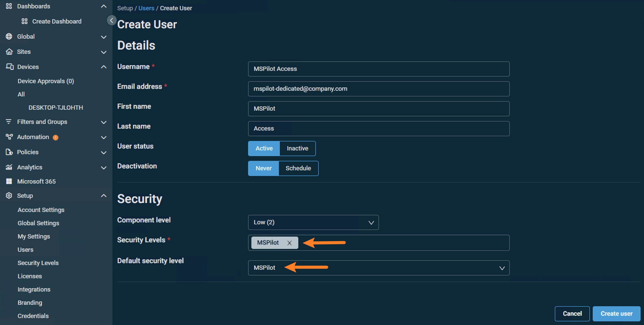
Task: Open Global Settings in Setup menu
Action: coord(38,223)
